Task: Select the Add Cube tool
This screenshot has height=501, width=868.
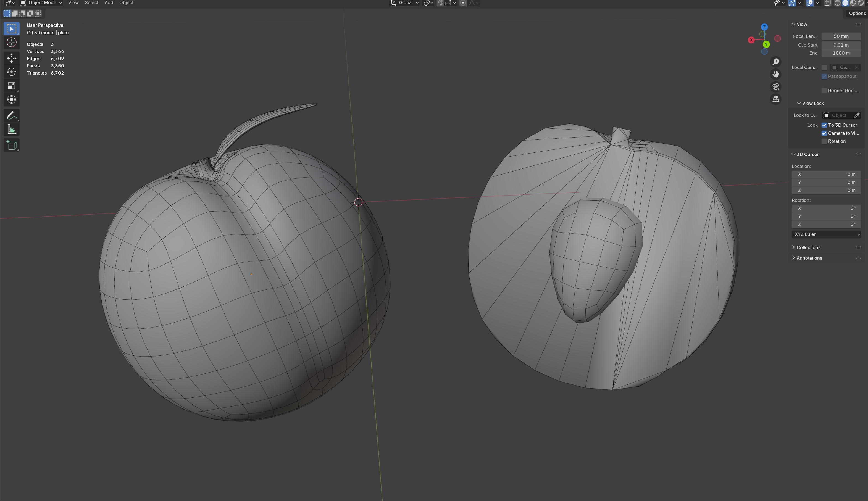Action: pos(11,145)
